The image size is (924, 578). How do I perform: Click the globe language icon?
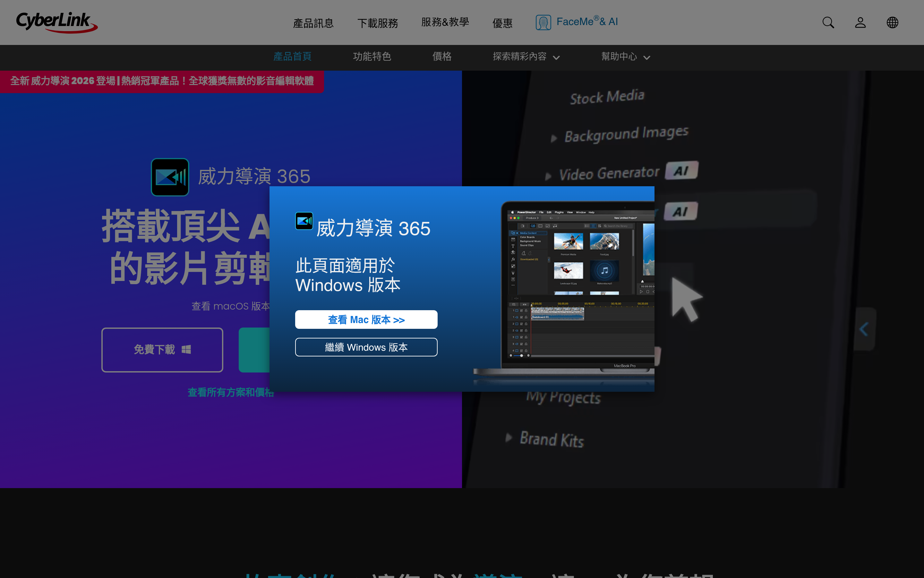click(892, 22)
